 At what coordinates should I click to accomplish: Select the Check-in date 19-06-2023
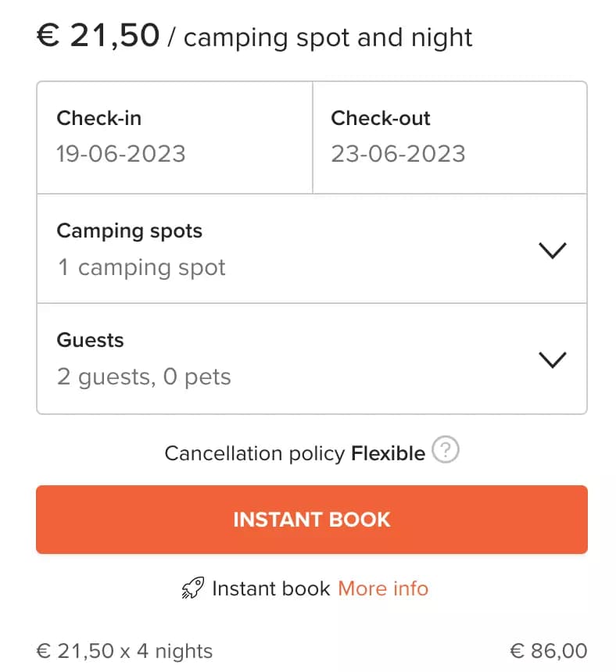[121, 153]
